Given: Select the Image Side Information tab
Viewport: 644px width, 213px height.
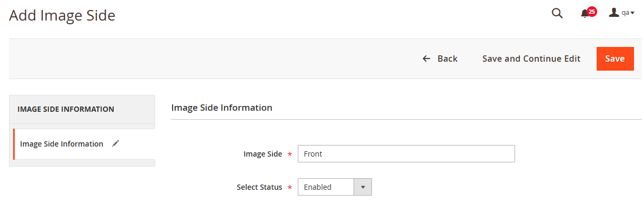Looking at the screenshot, I should click(x=62, y=144).
